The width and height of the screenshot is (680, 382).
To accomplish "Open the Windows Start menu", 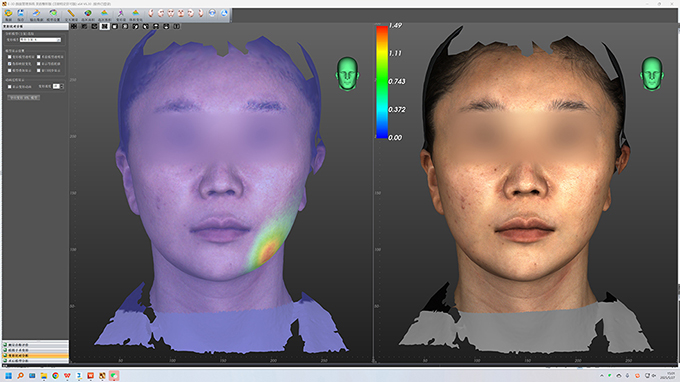I will pyautogui.click(x=8, y=375).
